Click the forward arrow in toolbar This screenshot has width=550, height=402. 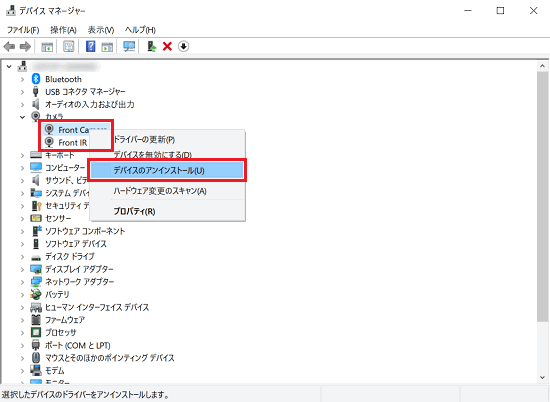coord(25,46)
